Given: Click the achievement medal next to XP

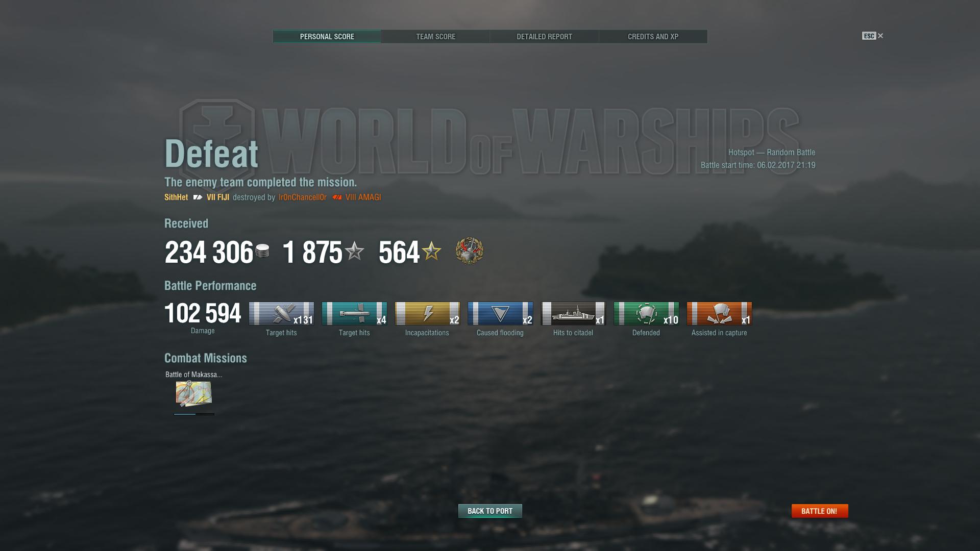Looking at the screenshot, I should pos(470,251).
